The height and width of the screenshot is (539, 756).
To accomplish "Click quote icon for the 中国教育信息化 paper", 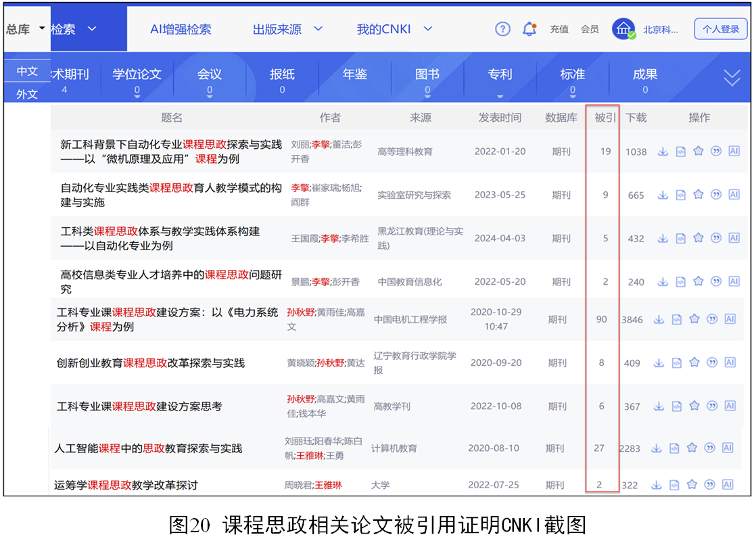I will (716, 281).
